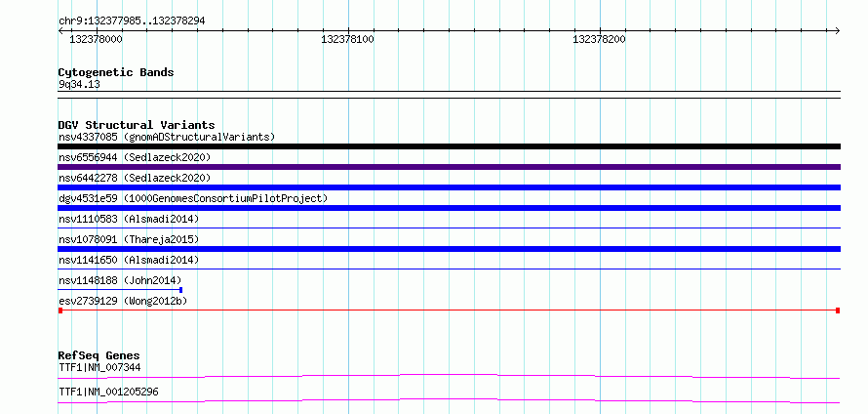The height and width of the screenshot is (414, 868).
Task: Select the short blue nsv1148188 feature line
Action: click(x=120, y=289)
